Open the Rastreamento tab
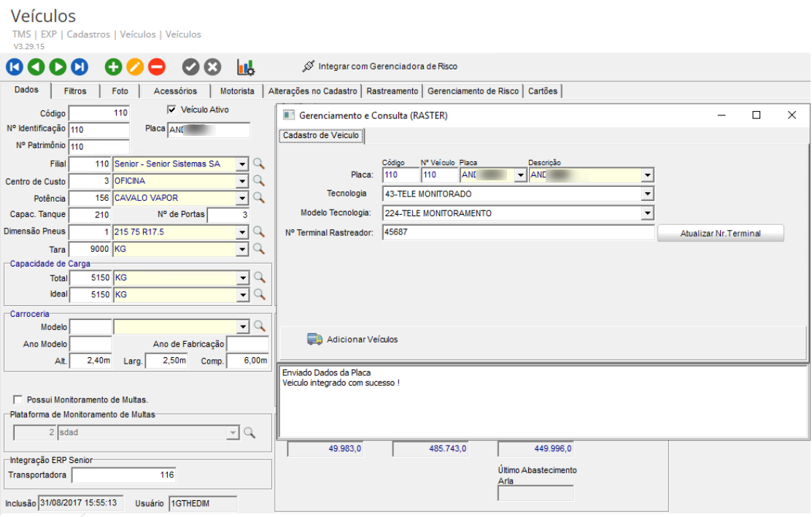This screenshot has width=812, height=517. click(393, 91)
